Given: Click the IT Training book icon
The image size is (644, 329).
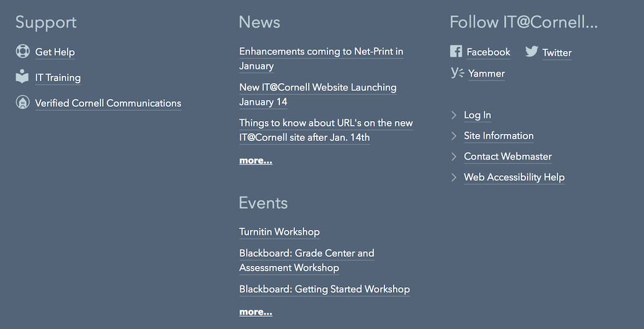Looking at the screenshot, I should point(22,77).
